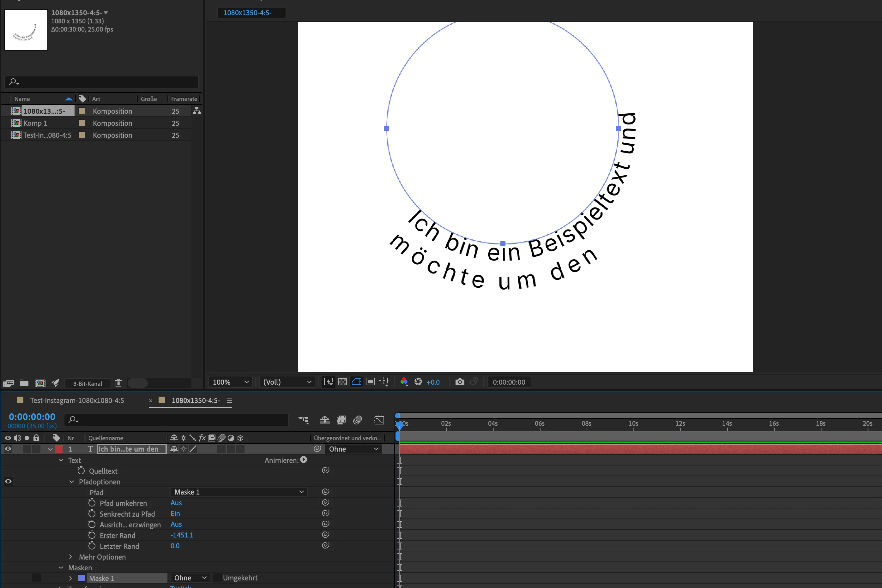Show channel and color management settings

[x=404, y=382]
